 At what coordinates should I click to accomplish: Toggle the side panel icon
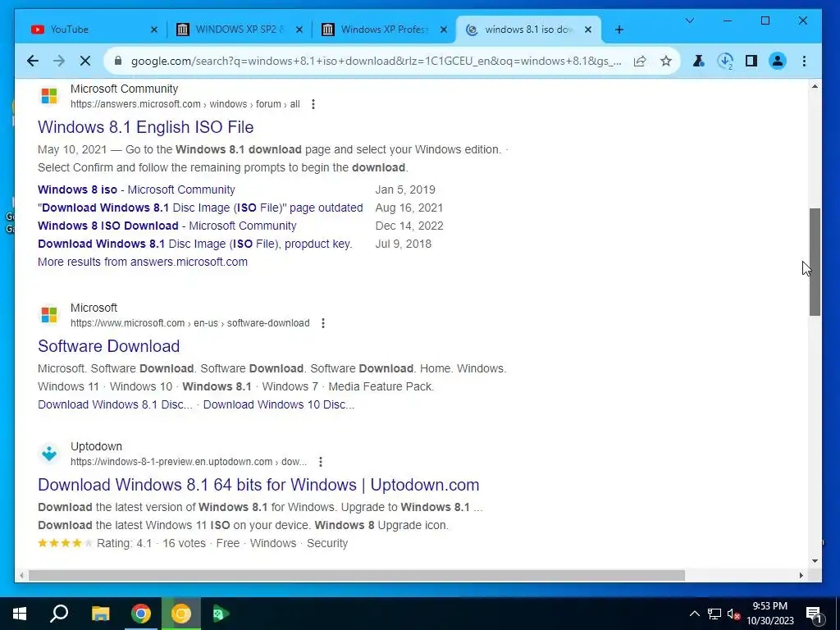click(x=751, y=61)
